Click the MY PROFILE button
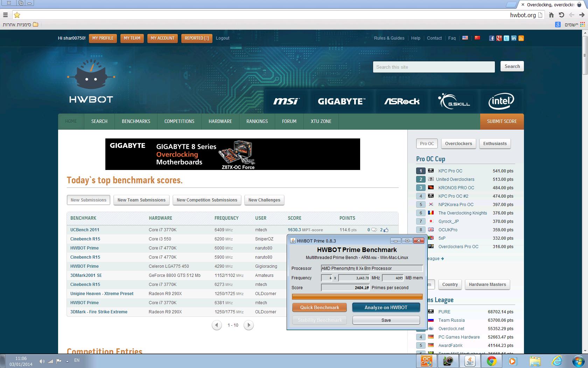Image resolution: width=588 pixels, height=368 pixels. point(103,38)
